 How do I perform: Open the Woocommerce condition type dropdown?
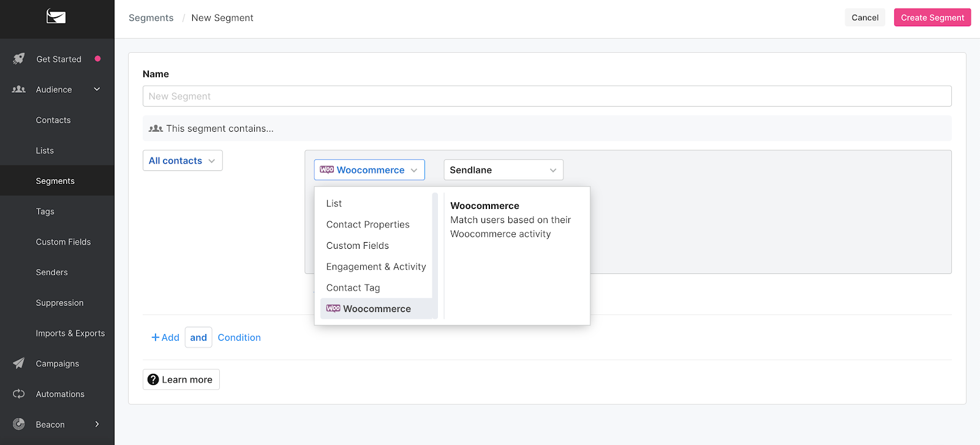click(369, 170)
